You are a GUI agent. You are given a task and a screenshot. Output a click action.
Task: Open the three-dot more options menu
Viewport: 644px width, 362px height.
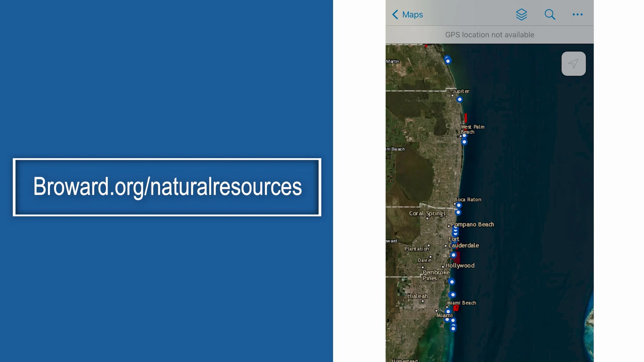coord(577,14)
